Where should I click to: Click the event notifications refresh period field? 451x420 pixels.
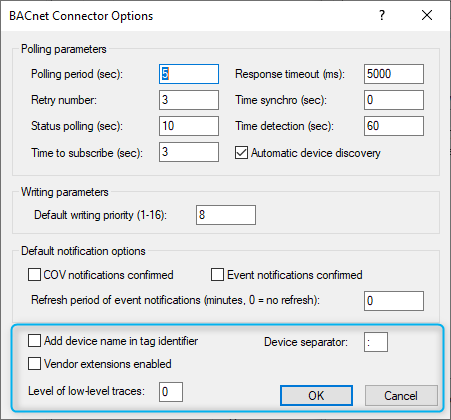(394, 301)
